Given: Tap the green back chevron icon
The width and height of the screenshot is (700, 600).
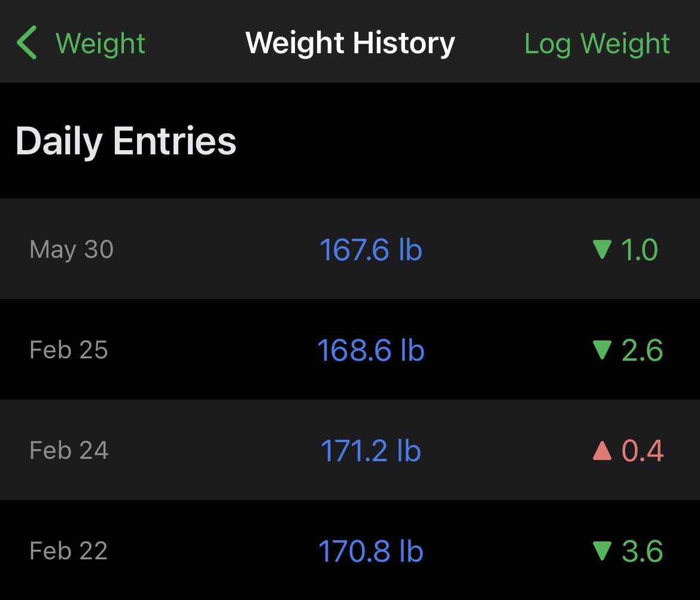Looking at the screenshot, I should click(27, 43).
